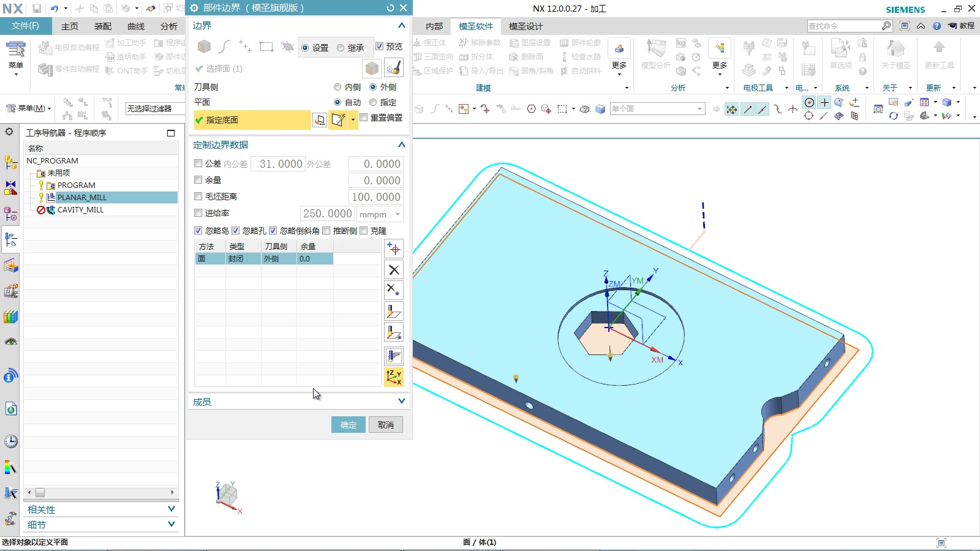This screenshot has width=980, height=551.
Task: Click the rectangle boundary icon under 边界
Action: (x=266, y=47)
